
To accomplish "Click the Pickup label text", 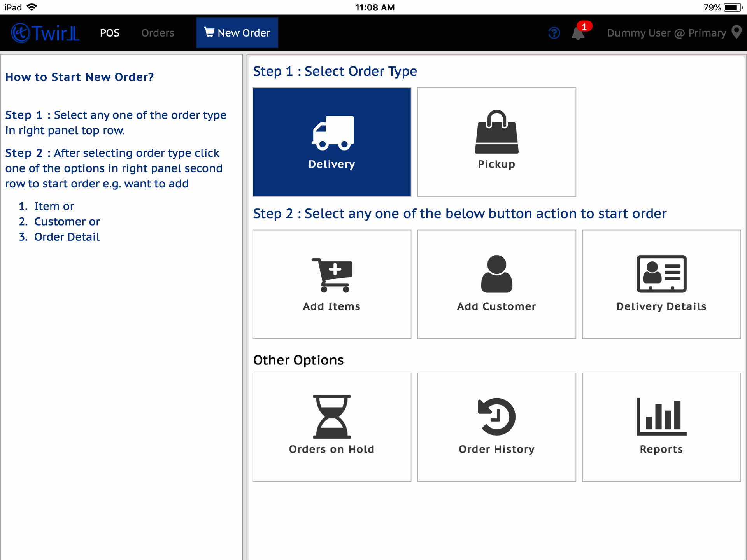I will click(x=496, y=164).
